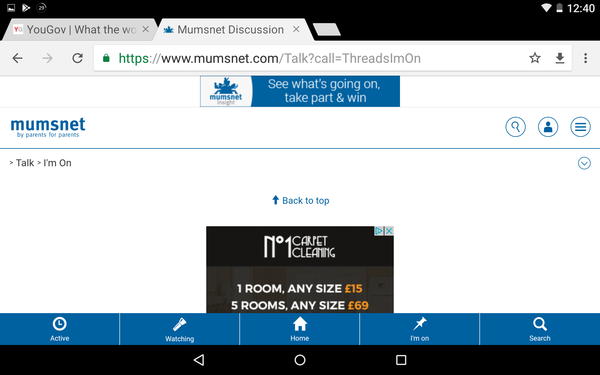Click the Back to top link
600x375 pixels.
click(x=300, y=201)
